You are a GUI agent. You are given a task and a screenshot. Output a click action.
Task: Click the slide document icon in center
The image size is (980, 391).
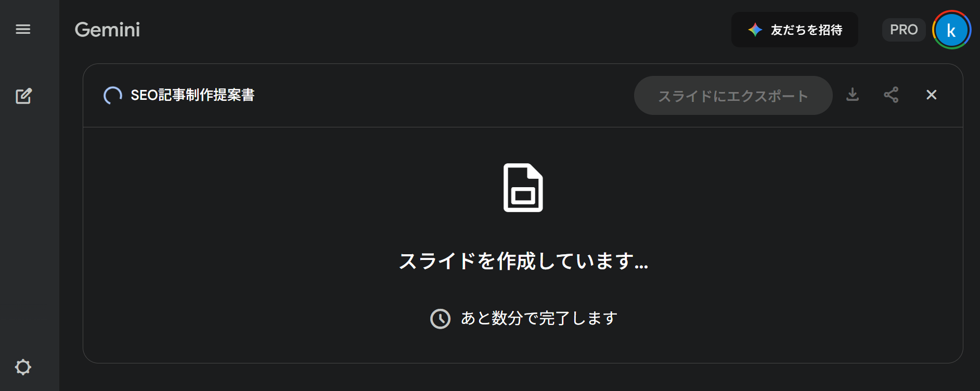tap(523, 188)
